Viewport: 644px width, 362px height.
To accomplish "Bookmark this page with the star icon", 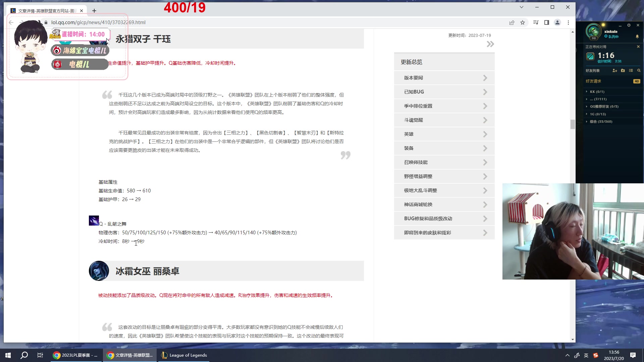I will (522, 22).
